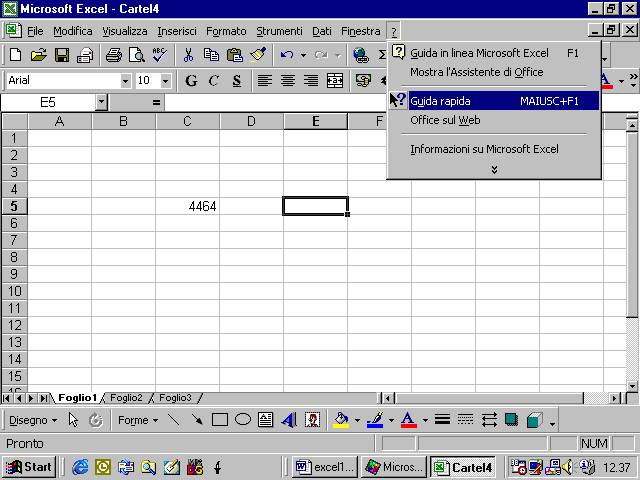The width and height of the screenshot is (640, 480).
Task: Open the Inserisci menu
Action: pos(177,31)
